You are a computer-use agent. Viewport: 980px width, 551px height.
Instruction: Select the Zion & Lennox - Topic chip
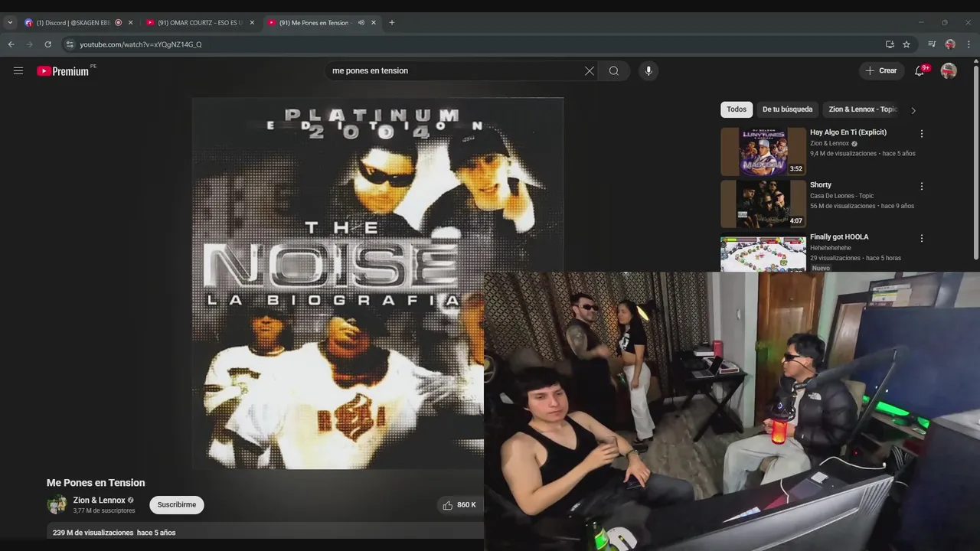pos(862,109)
